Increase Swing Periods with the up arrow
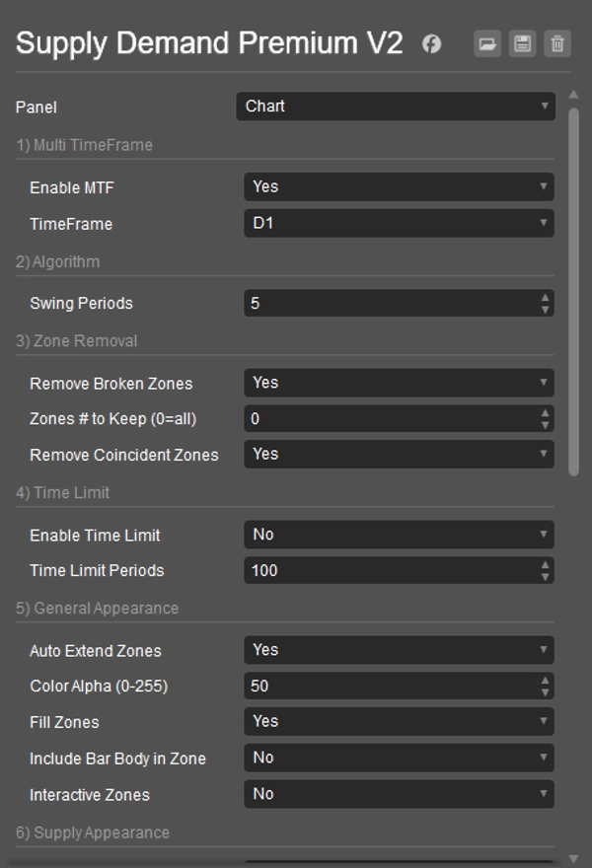The width and height of the screenshot is (592, 868). pyautogui.click(x=545, y=299)
